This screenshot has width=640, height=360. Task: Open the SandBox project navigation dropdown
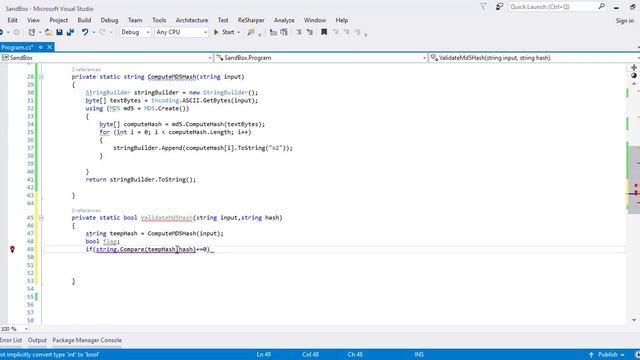(x=107, y=58)
